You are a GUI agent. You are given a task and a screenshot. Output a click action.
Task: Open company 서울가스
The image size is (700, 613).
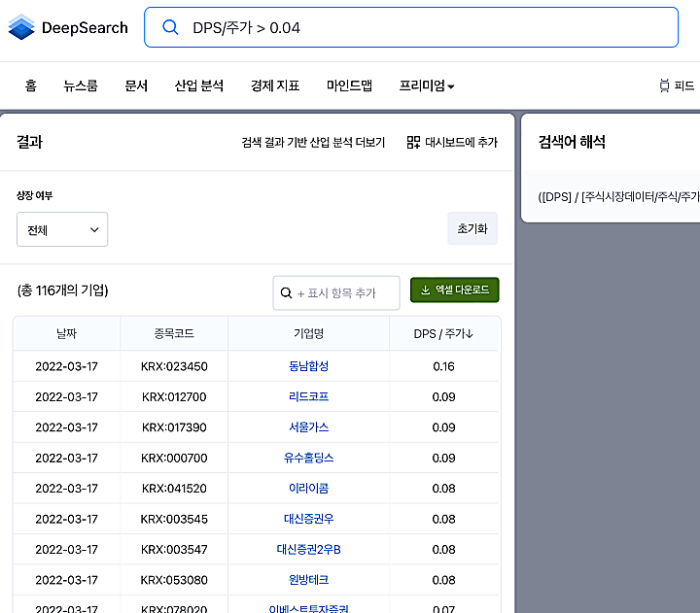pos(308,427)
